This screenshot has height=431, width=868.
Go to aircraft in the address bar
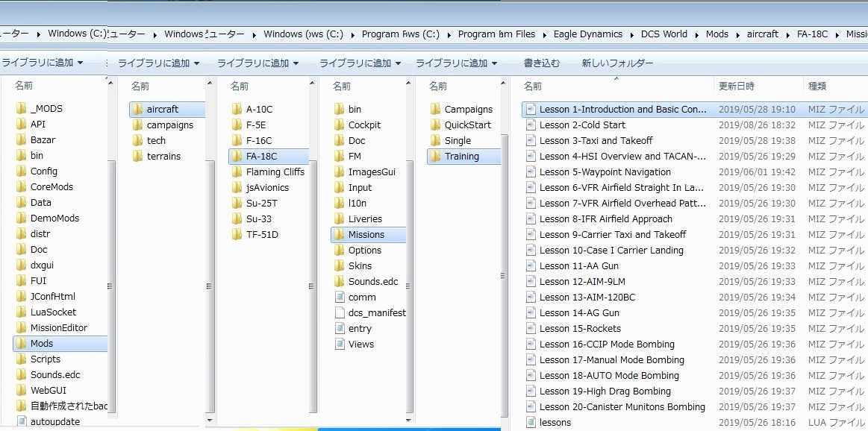pos(762,34)
